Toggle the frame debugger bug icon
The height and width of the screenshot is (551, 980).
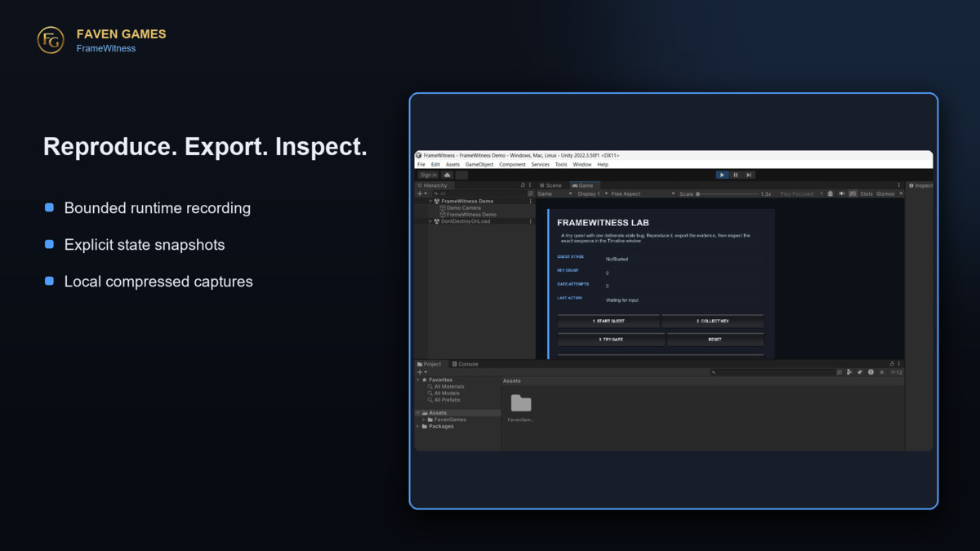pos(831,193)
